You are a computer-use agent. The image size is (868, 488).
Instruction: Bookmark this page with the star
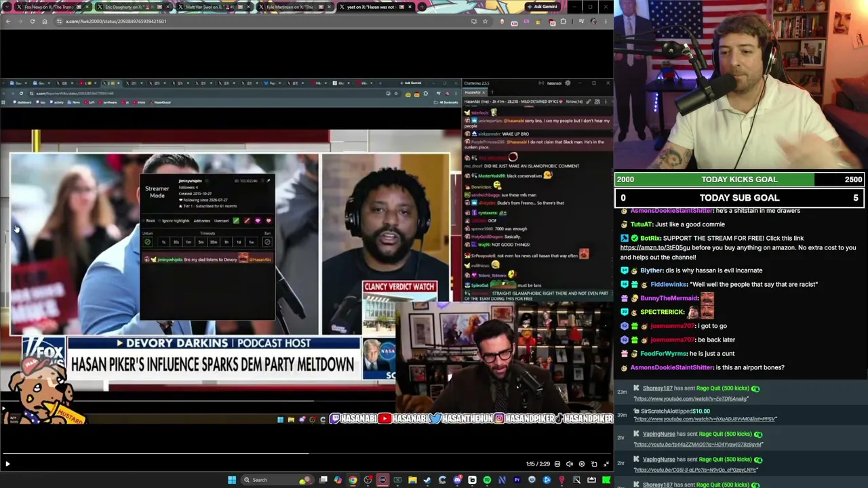(485, 21)
